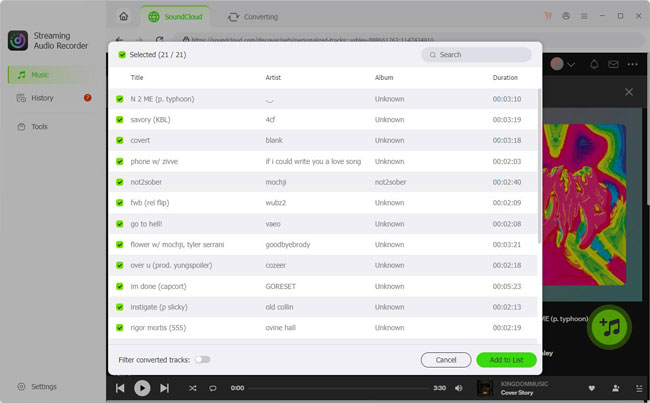Reload the SoundCloud page
The width and height of the screenshot is (650, 403).
tap(159, 40)
